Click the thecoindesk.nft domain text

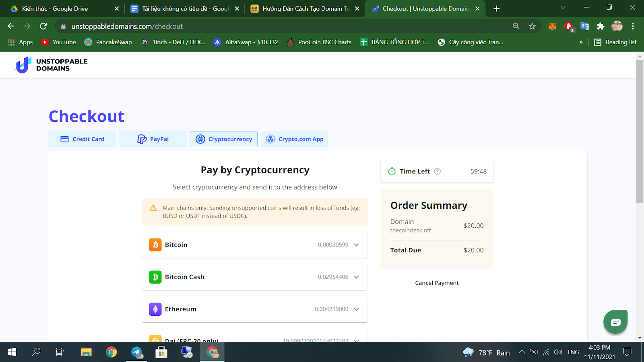point(411,230)
